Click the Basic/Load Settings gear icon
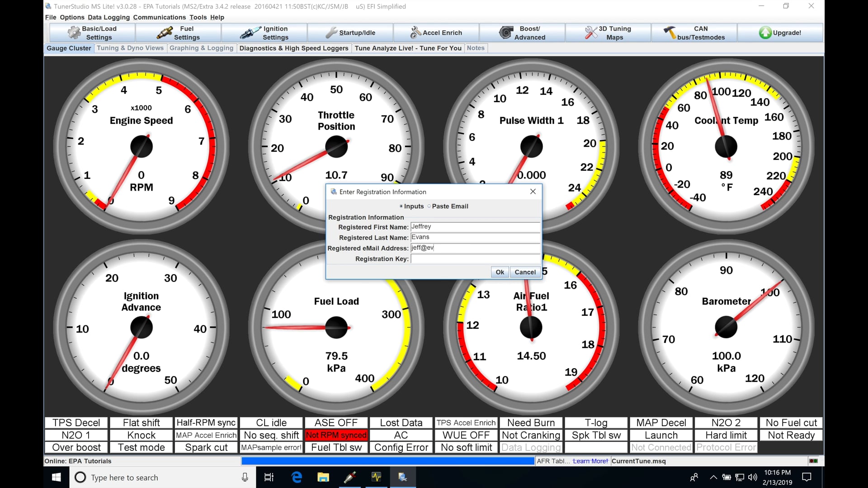 click(x=74, y=33)
